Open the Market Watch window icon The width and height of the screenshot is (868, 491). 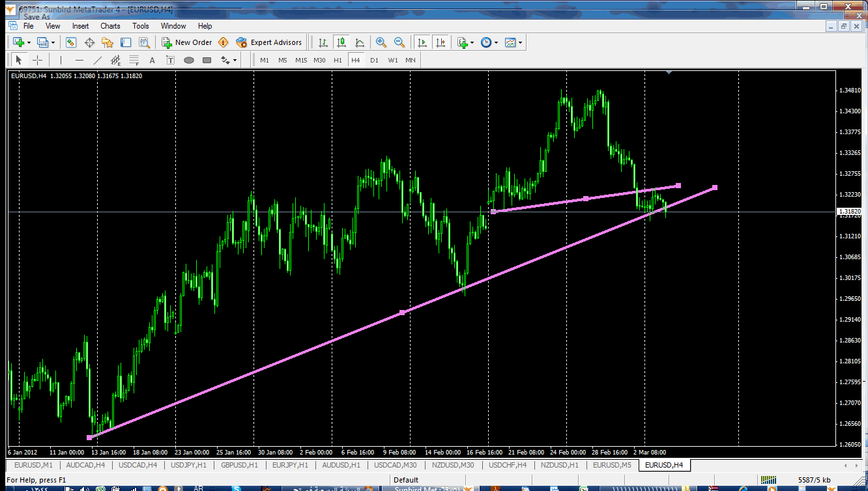pyautogui.click(x=71, y=42)
